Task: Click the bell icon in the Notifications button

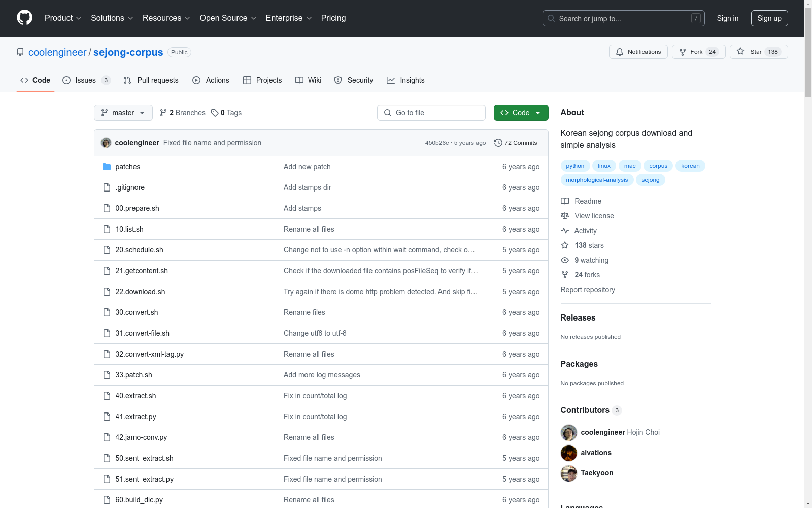Action: (x=620, y=52)
